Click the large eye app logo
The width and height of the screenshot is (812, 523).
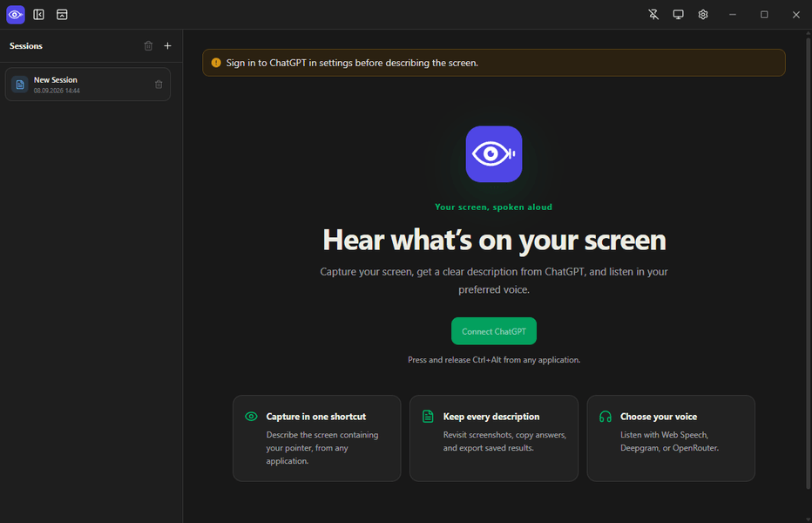[494, 154]
